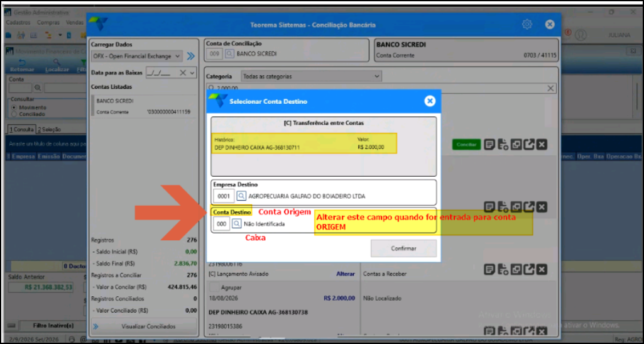Image resolution: width=644 pixels, height=344 pixels.
Task: Click the Empresa column header
Action: (x=23, y=157)
